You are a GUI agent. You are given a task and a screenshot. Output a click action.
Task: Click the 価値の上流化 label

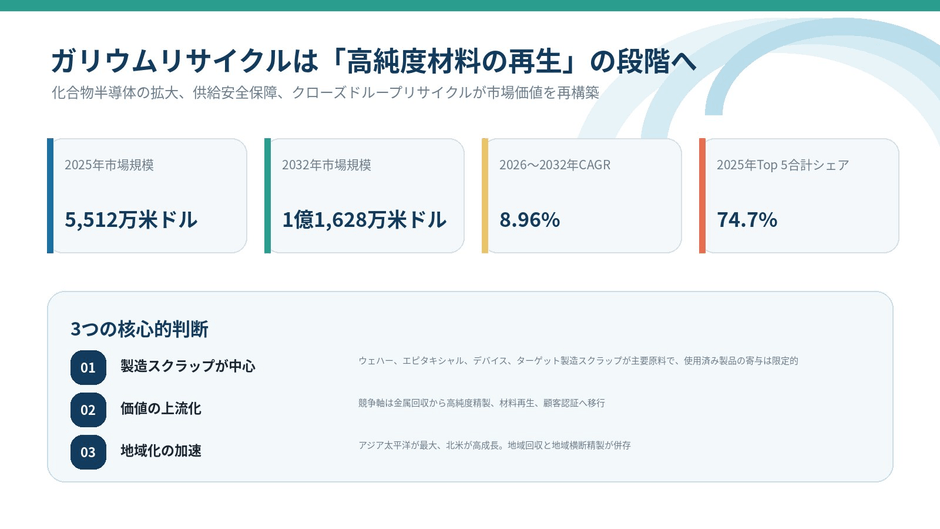161,408
